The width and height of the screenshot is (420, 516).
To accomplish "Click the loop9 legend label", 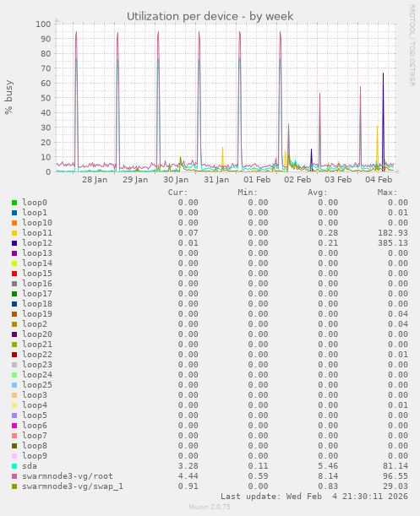I will pos(35,456).
